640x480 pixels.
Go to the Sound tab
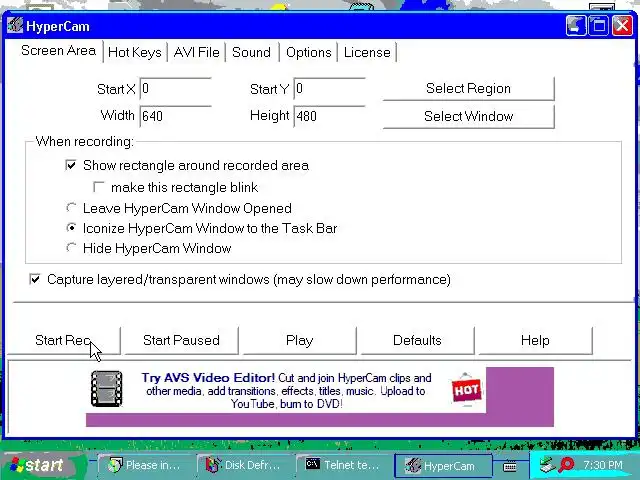(251, 52)
